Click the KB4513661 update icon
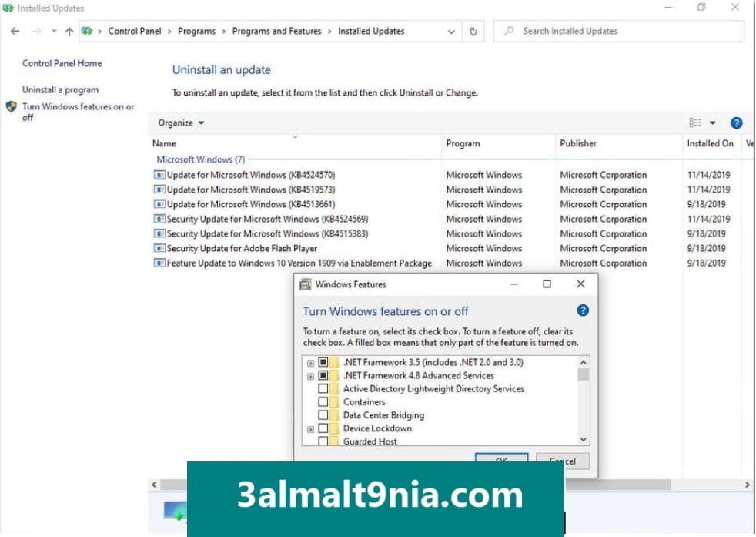 pos(159,204)
